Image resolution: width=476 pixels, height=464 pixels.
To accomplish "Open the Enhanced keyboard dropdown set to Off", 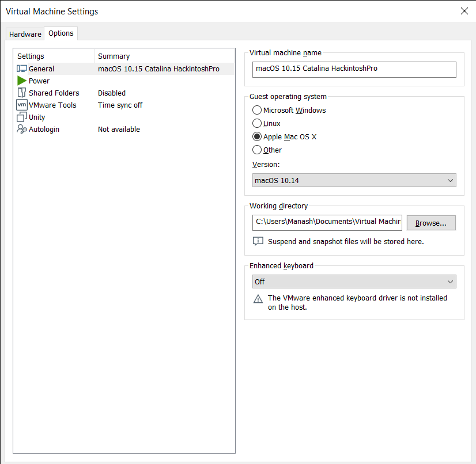I will pos(354,282).
